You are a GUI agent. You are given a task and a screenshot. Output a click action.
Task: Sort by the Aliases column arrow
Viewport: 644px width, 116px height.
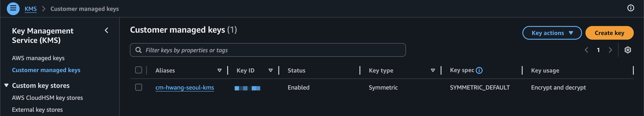[219, 70]
